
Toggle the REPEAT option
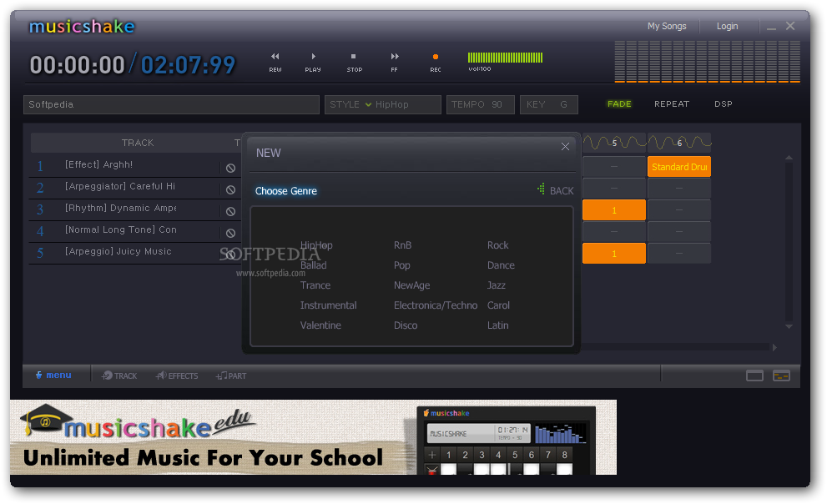672,103
